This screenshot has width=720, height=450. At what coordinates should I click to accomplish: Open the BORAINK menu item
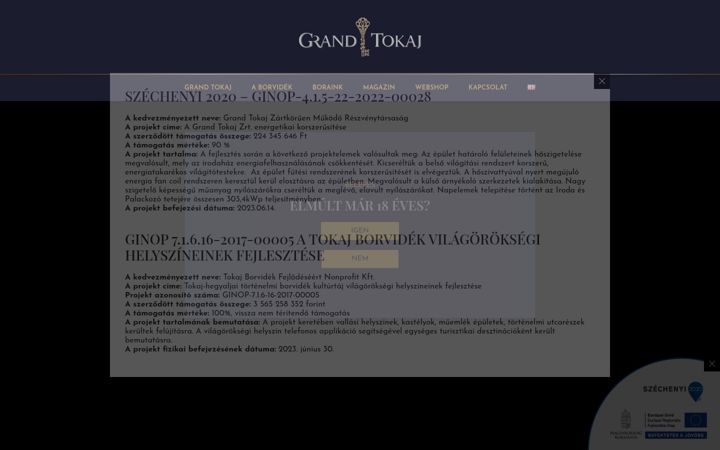point(327,87)
